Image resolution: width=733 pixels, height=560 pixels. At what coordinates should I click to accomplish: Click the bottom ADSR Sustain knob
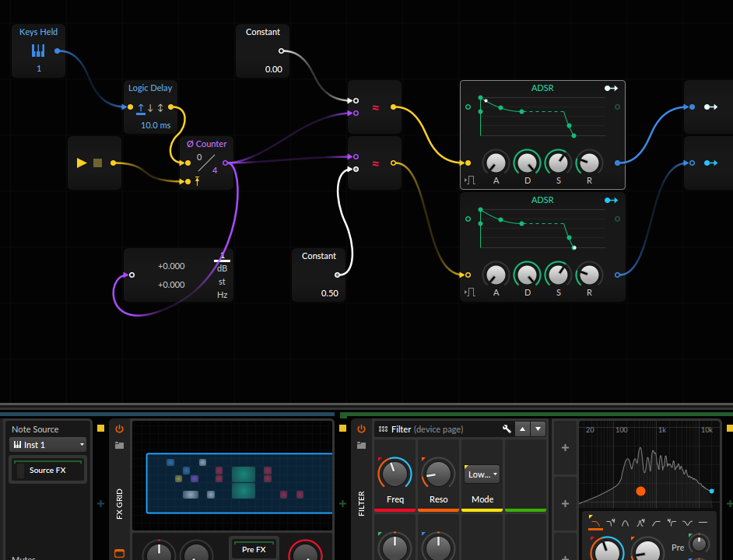558,275
